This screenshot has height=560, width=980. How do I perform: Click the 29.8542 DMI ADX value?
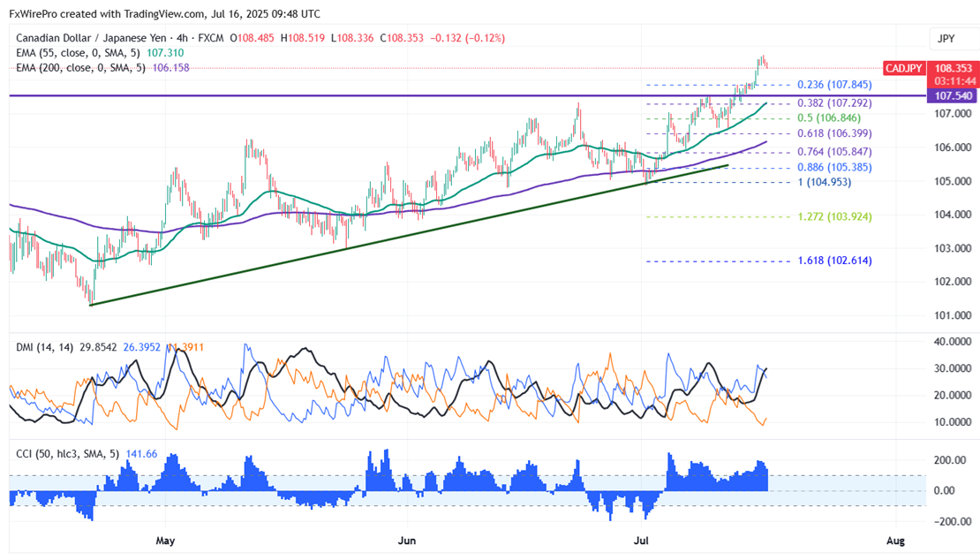pyautogui.click(x=98, y=347)
